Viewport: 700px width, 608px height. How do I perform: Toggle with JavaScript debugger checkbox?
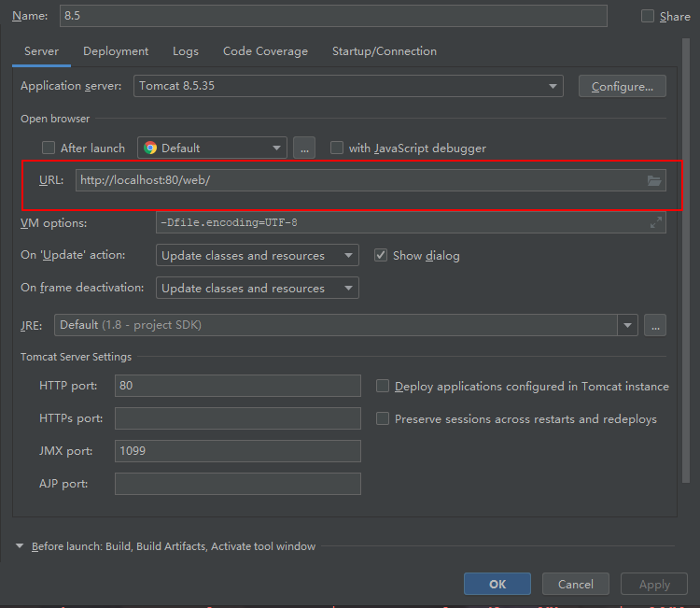(x=337, y=148)
